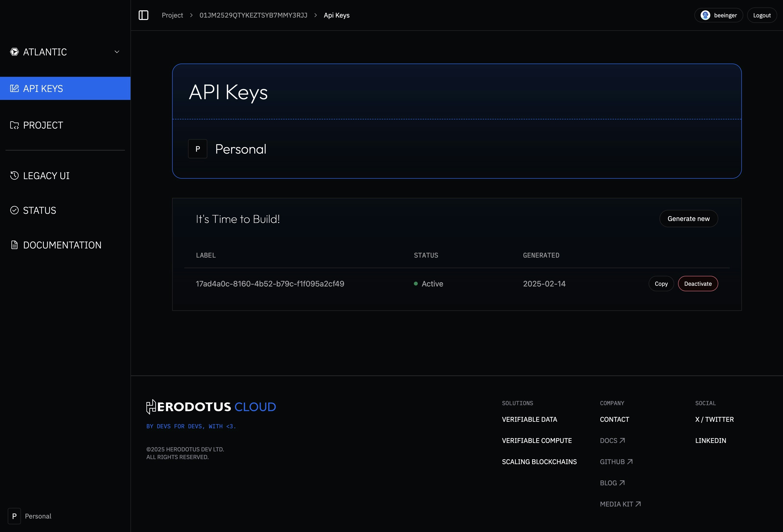783x532 pixels.
Task: Select the API Keys sidebar icon
Action: (x=14, y=88)
